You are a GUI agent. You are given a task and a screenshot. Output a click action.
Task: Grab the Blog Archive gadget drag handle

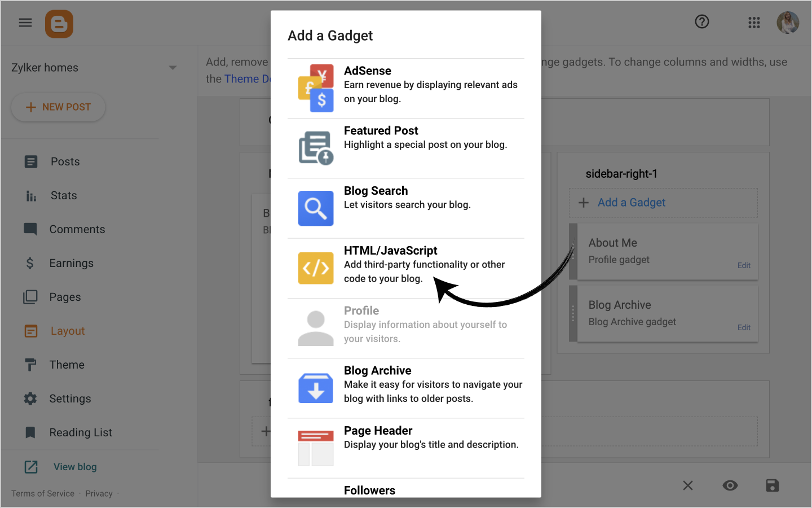coord(573,314)
